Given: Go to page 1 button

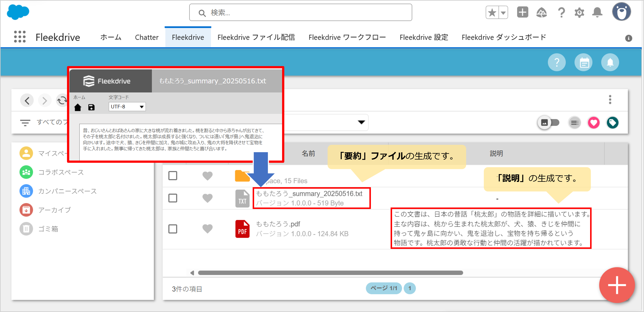Looking at the screenshot, I should (409, 288).
